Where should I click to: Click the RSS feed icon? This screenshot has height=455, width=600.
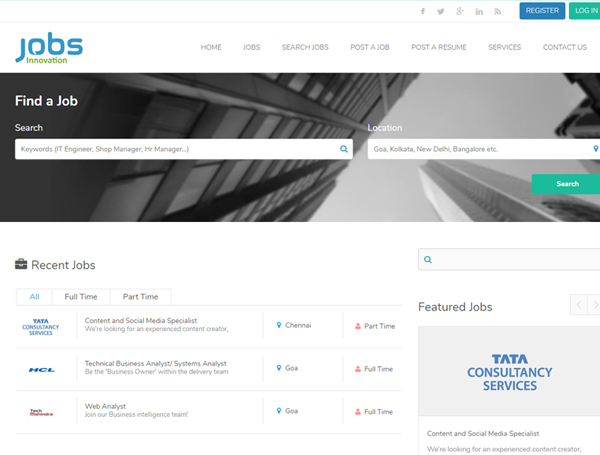[498, 11]
